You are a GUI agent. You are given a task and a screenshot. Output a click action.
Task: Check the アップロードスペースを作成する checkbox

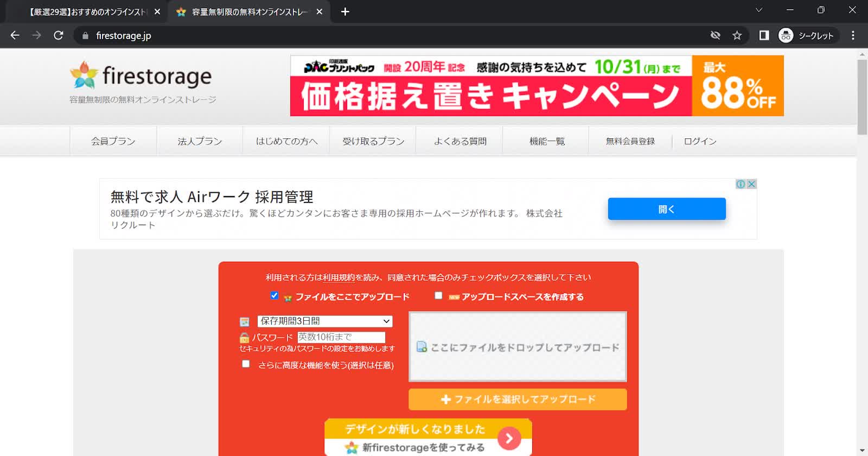[x=438, y=295]
